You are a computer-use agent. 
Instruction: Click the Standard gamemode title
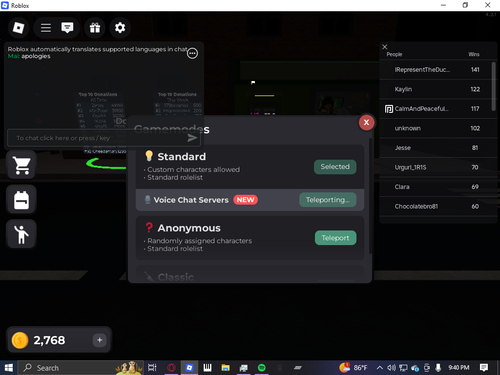pyautogui.click(x=182, y=156)
